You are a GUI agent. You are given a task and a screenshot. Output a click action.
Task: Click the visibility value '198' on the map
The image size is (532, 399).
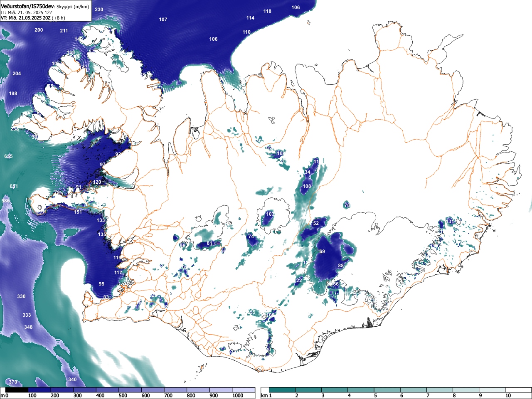[13, 94]
